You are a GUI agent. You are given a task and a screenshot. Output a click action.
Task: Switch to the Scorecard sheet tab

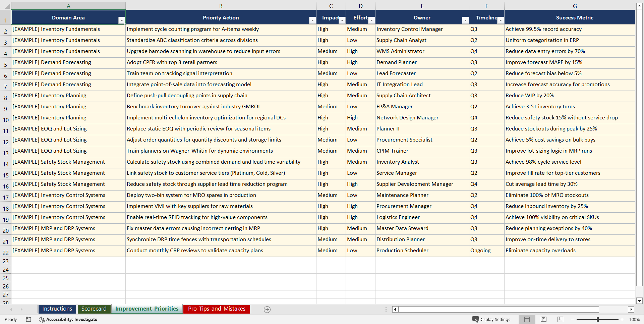click(x=94, y=309)
